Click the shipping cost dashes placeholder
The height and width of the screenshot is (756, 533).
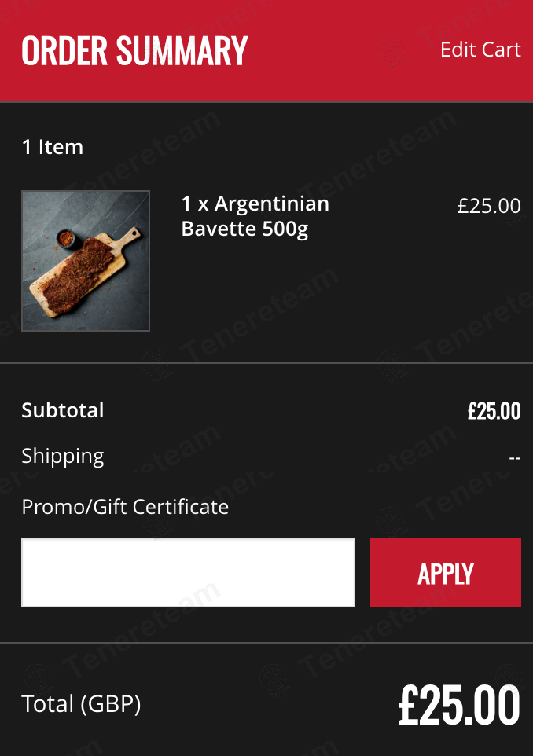pyautogui.click(x=515, y=457)
